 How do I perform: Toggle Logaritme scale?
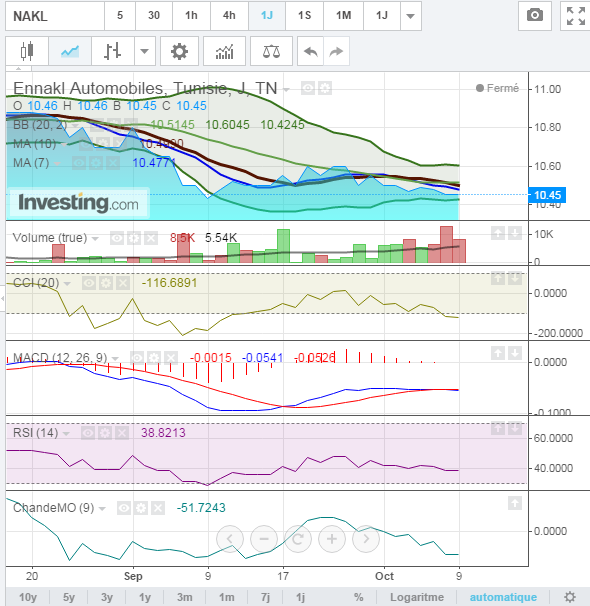click(x=417, y=597)
